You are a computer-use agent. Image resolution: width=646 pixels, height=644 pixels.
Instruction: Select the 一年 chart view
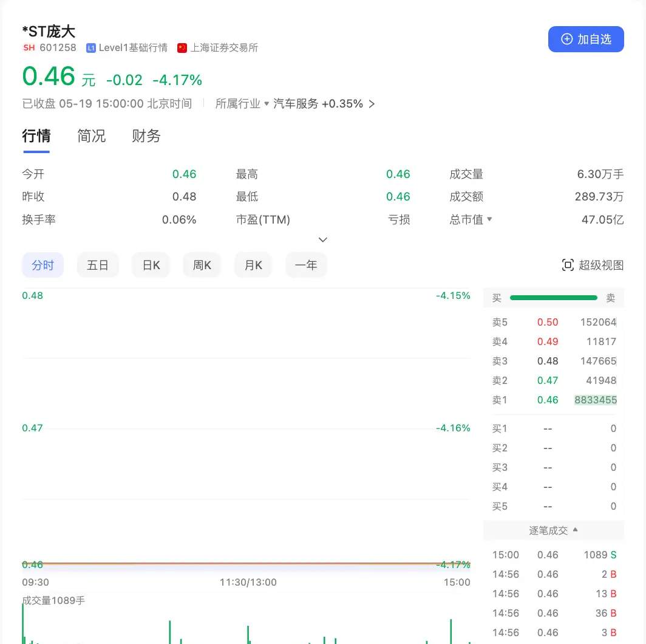point(306,265)
